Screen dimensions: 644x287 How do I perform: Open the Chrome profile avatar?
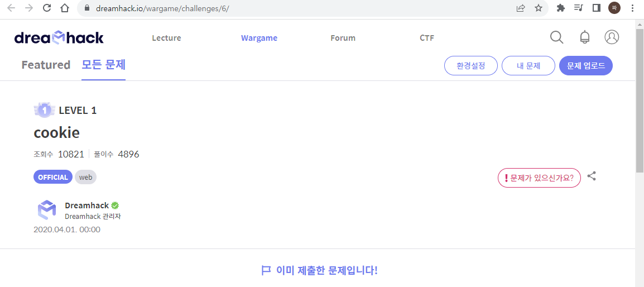click(614, 8)
